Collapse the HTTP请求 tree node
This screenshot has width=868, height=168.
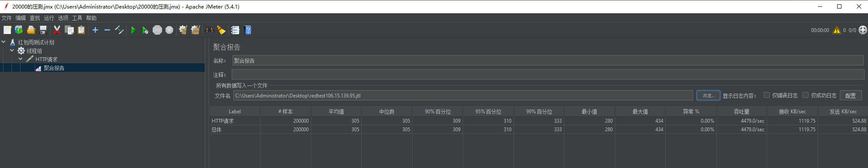21,59
